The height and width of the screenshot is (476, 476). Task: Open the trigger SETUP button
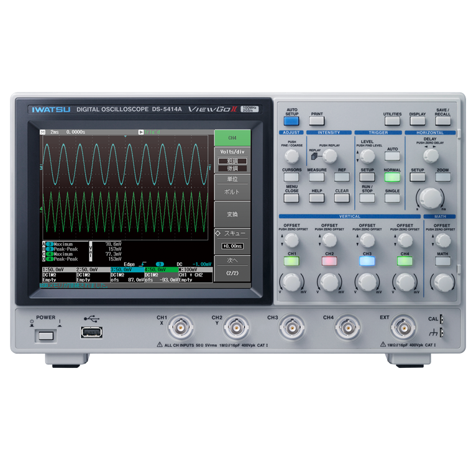[x=367, y=177]
